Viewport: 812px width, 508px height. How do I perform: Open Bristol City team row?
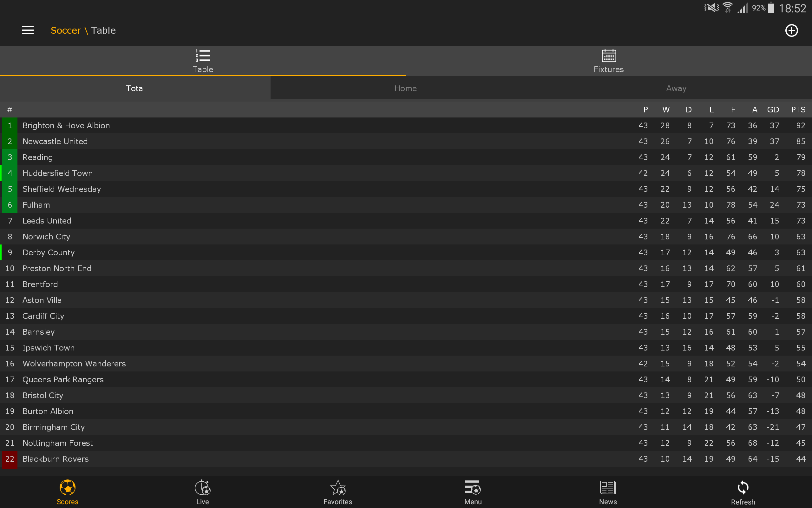coord(406,395)
